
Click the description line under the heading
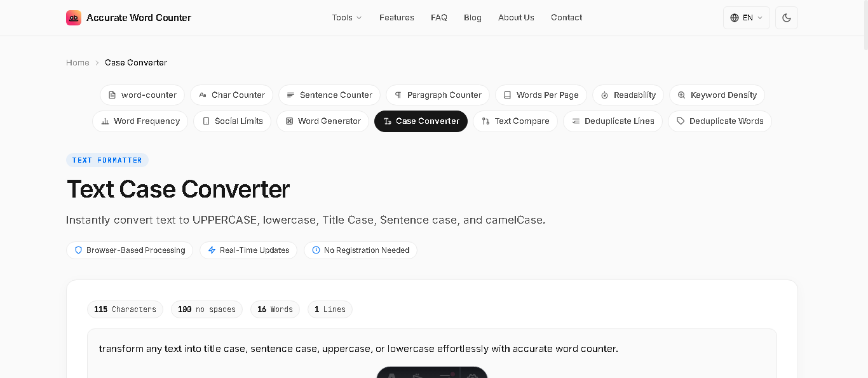[306, 220]
